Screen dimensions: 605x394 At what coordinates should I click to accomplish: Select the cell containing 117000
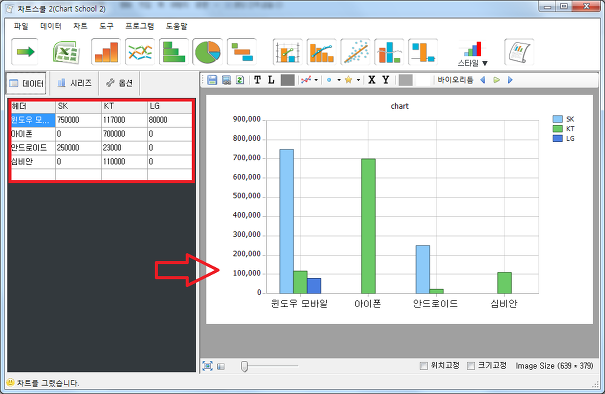pyautogui.click(x=125, y=120)
